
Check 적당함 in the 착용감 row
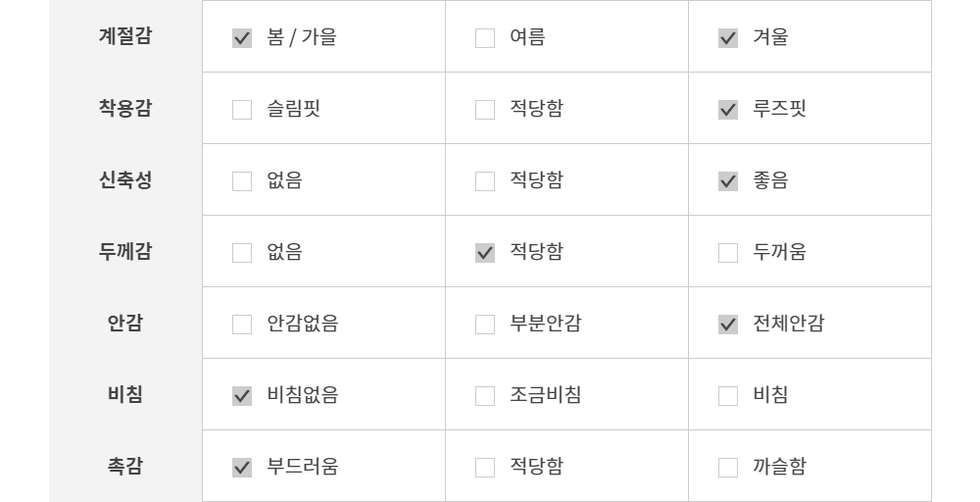[485, 110]
